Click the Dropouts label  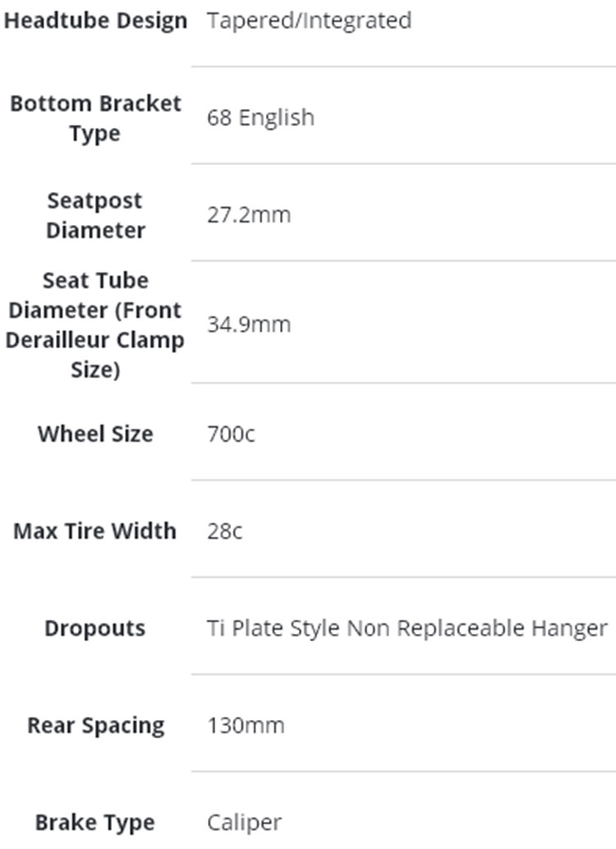[x=95, y=628]
